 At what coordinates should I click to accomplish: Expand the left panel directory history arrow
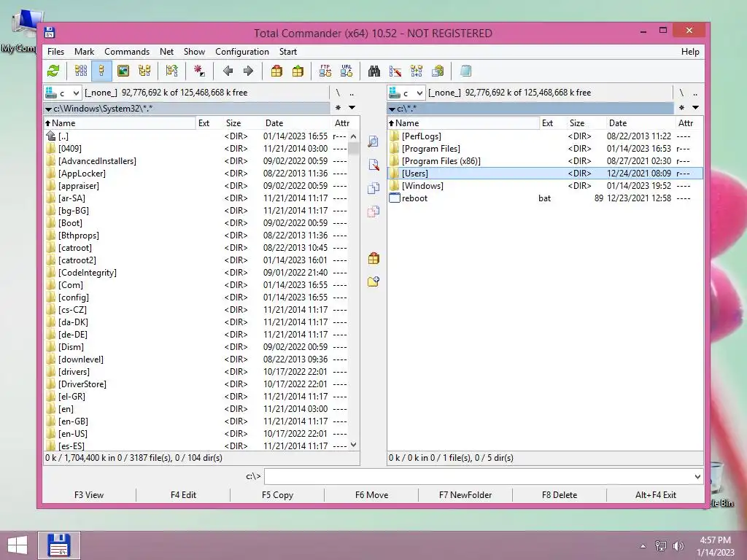[x=352, y=108]
